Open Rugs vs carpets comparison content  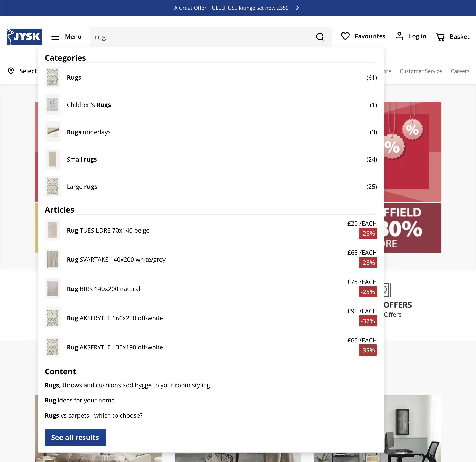94,415
